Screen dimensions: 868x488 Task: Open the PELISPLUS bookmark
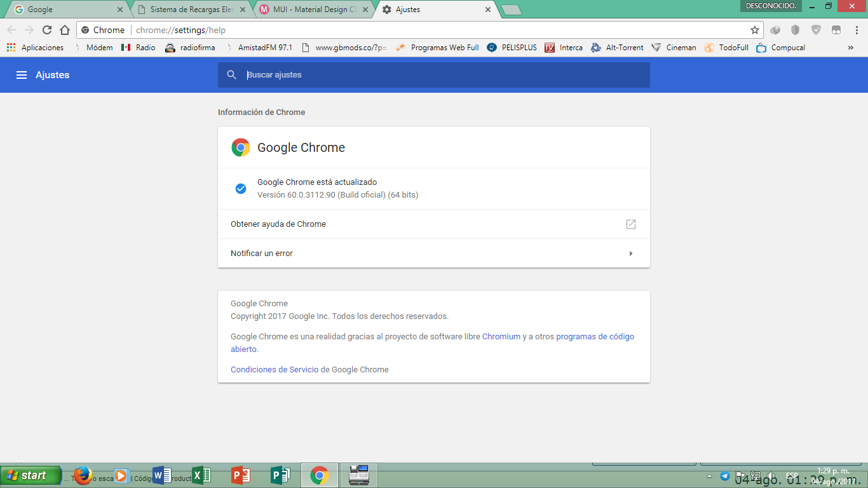coord(512,48)
